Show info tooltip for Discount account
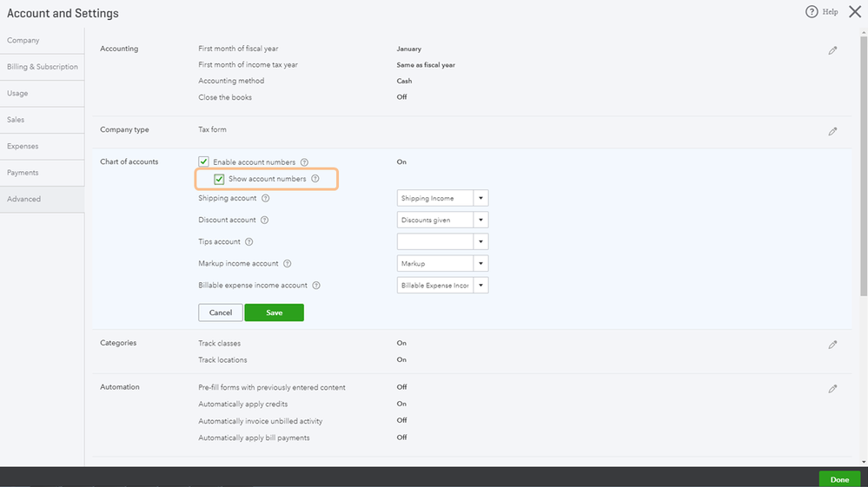This screenshot has width=868, height=487. click(265, 220)
